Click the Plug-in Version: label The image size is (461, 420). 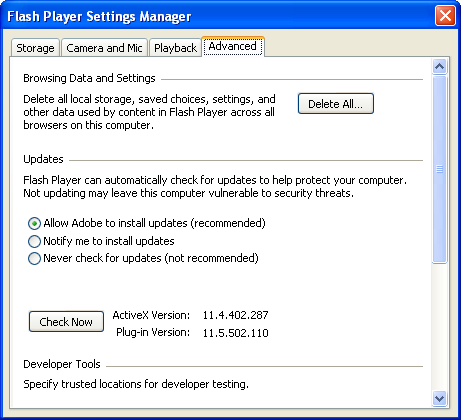(x=153, y=332)
